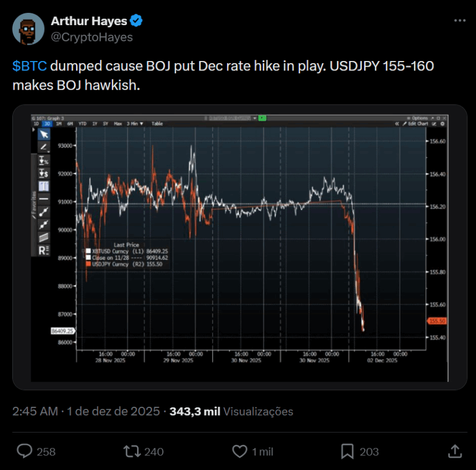The height and width of the screenshot is (470, 476).
Task: Open the reply icon on the tweet
Action: (x=23, y=451)
